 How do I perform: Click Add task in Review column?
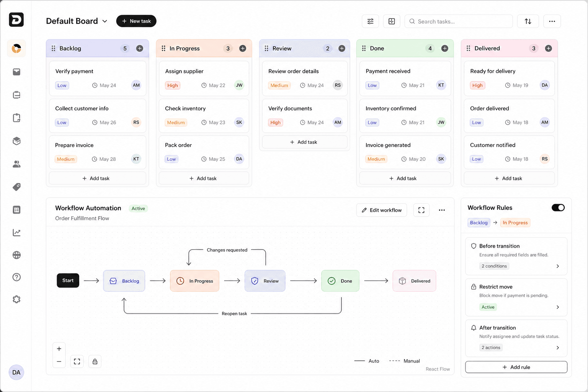305,142
